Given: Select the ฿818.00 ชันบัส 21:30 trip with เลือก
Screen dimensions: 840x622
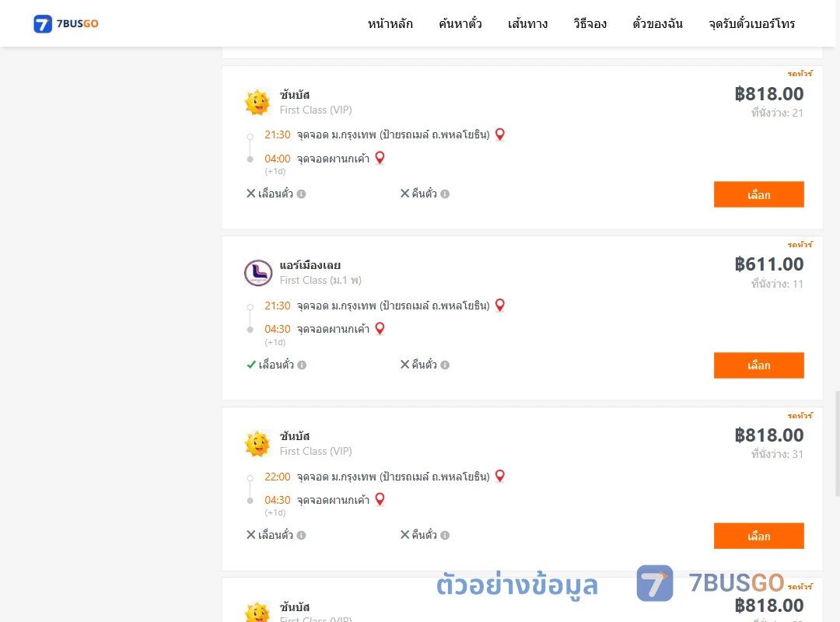Looking at the screenshot, I should tap(758, 194).
